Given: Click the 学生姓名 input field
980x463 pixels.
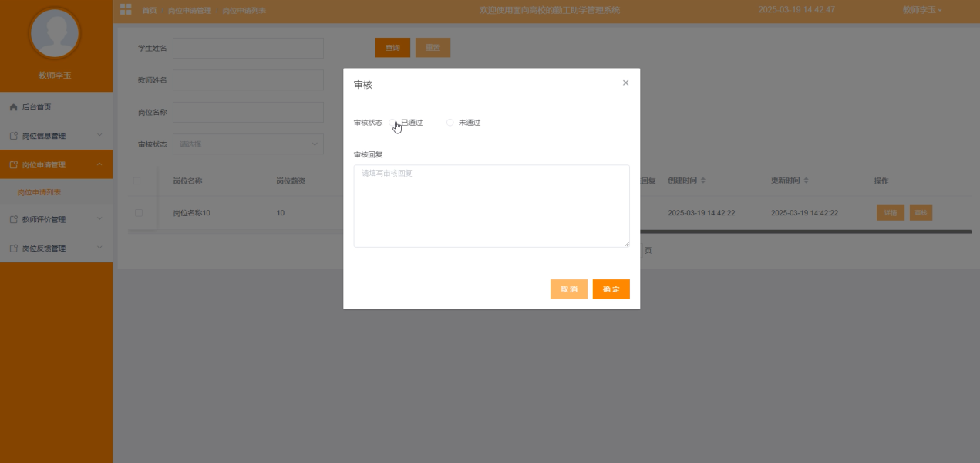Looking at the screenshot, I should click(x=248, y=48).
